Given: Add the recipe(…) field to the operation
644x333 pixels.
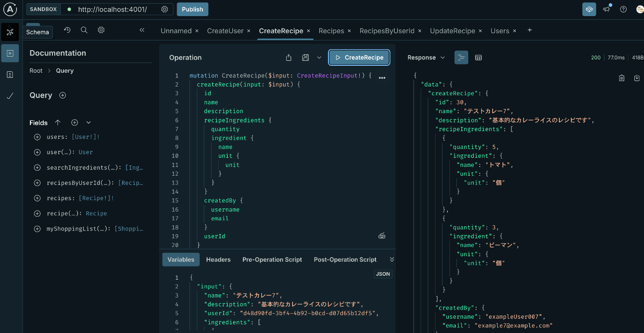Looking at the screenshot, I should (37, 213).
